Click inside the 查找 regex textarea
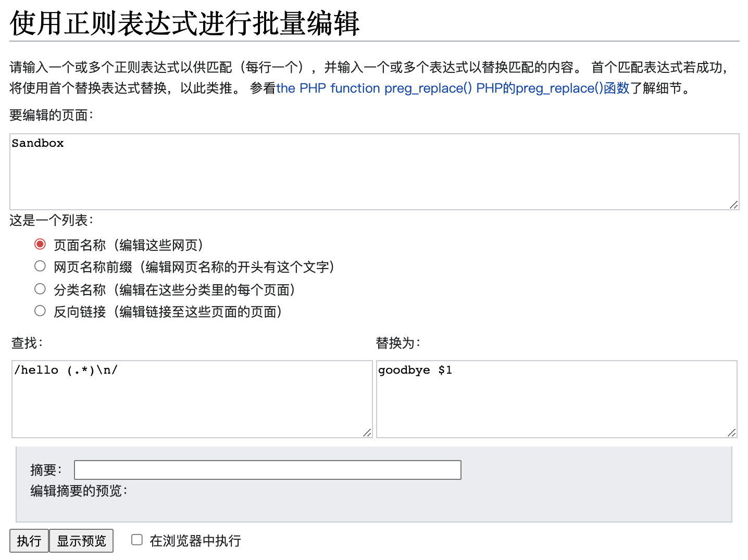The width and height of the screenshot is (748, 560). click(192, 399)
